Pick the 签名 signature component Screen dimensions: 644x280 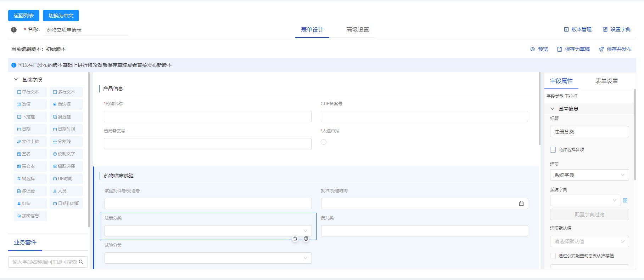coord(30,154)
